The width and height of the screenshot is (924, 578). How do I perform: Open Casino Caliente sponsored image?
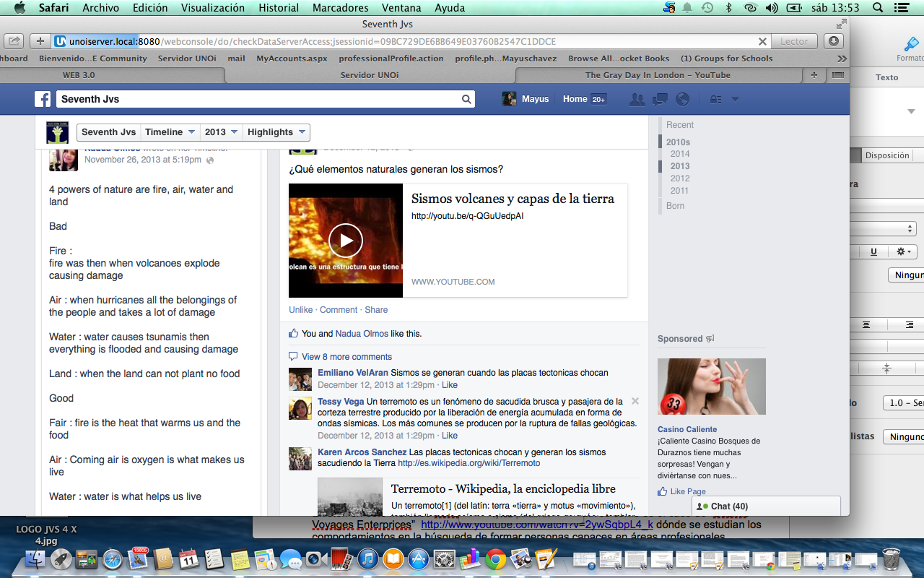712,387
